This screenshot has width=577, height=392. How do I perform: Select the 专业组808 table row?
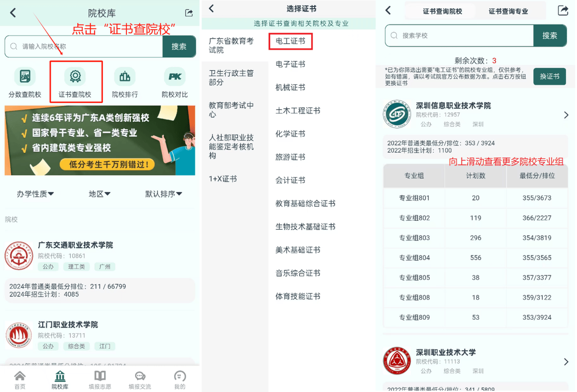point(476,297)
